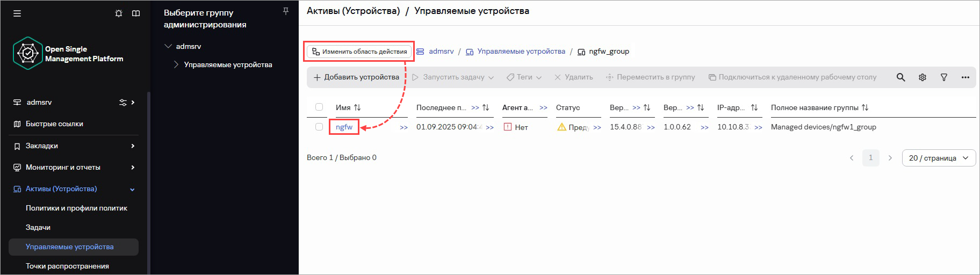Viewport: 980px width, 275px height.
Task: Open the documentation book icon
Action: click(x=136, y=13)
